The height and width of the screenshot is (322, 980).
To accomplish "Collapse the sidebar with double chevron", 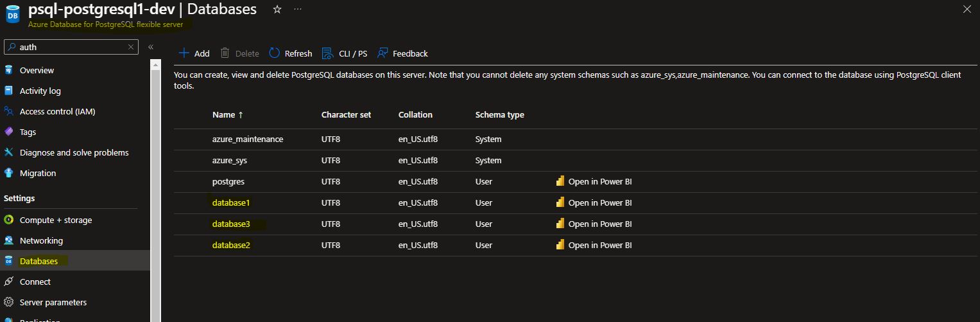I will [x=151, y=47].
